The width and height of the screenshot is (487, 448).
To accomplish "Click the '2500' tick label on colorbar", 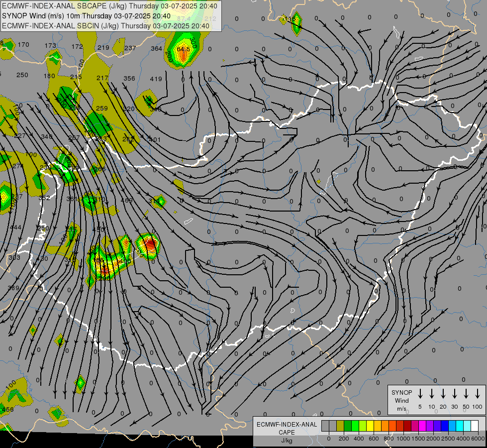I will click(x=448, y=439).
